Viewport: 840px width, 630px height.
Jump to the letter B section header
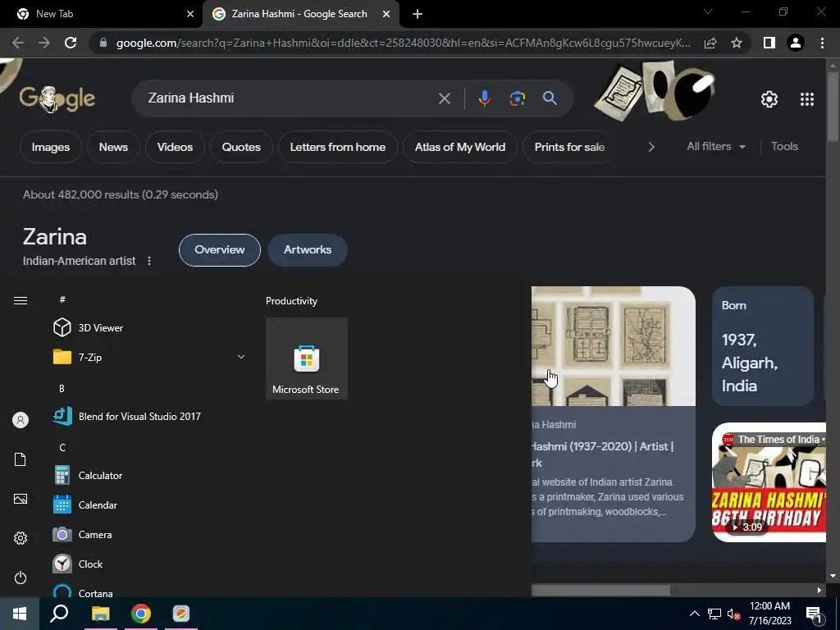point(62,388)
